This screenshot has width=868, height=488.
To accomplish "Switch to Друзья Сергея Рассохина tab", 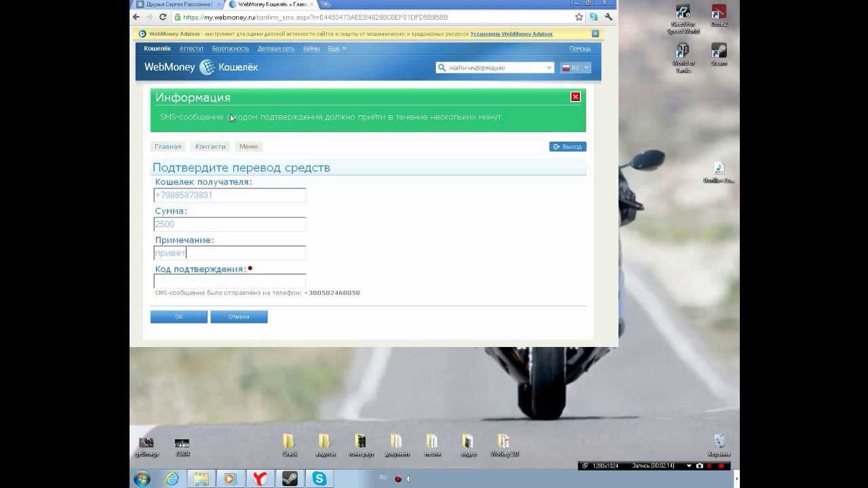I will [177, 4].
